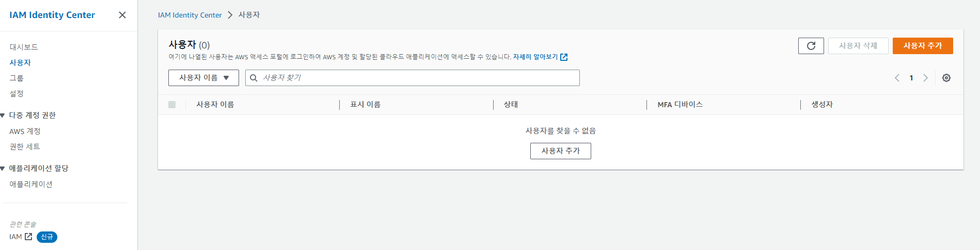Go to next page arrow
Viewport: 980px width, 250px height.
(925, 78)
